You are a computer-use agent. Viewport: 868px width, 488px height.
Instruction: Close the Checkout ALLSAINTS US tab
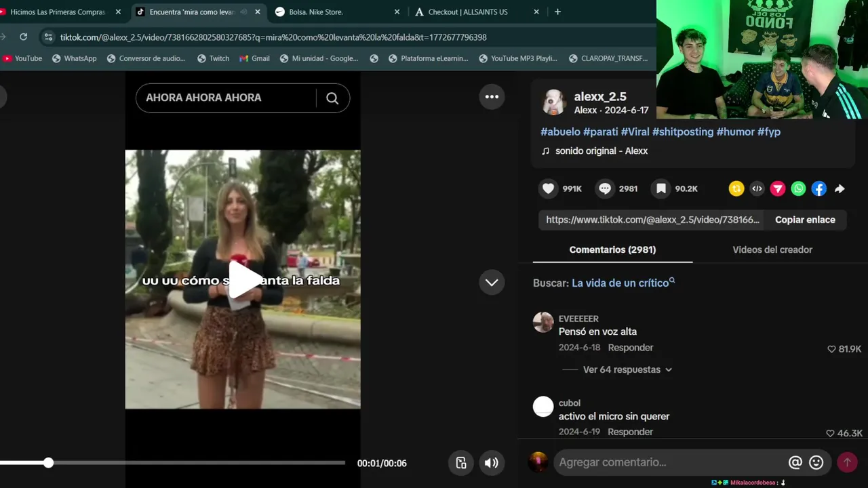[x=536, y=12]
